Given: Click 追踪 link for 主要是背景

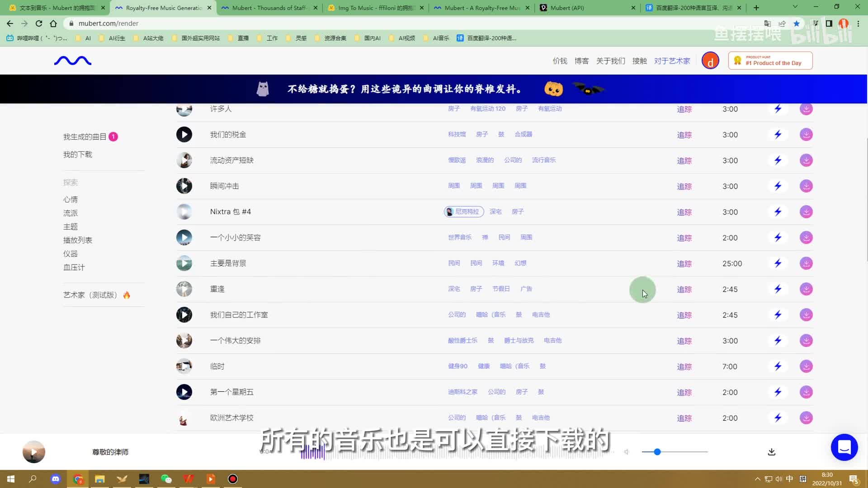Looking at the screenshot, I should coord(684,264).
